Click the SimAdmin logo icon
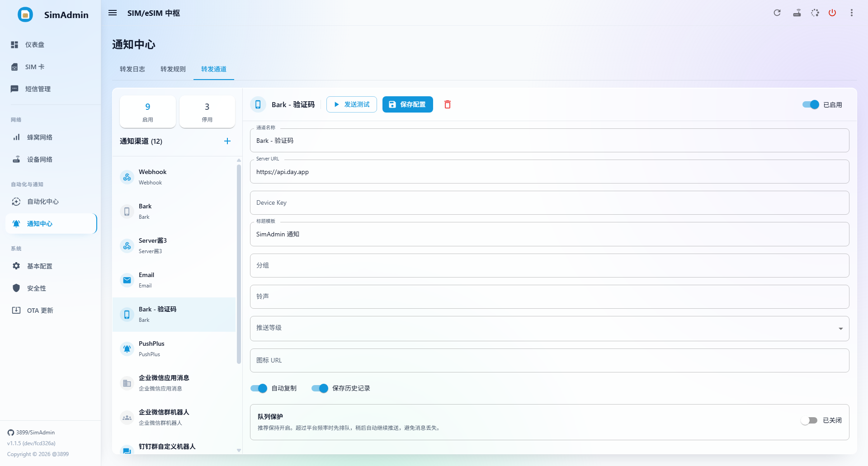This screenshot has height=466, width=868. (x=25, y=14)
